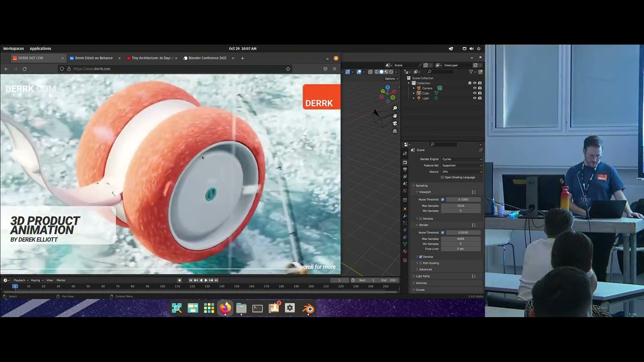Switch to perspective/orthographic grid icon
Screen dimensions: 644x362
pos(395,131)
